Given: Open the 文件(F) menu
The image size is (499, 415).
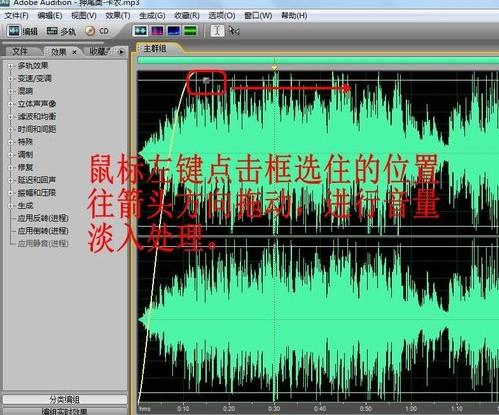Looking at the screenshot, I should point(16,16).
